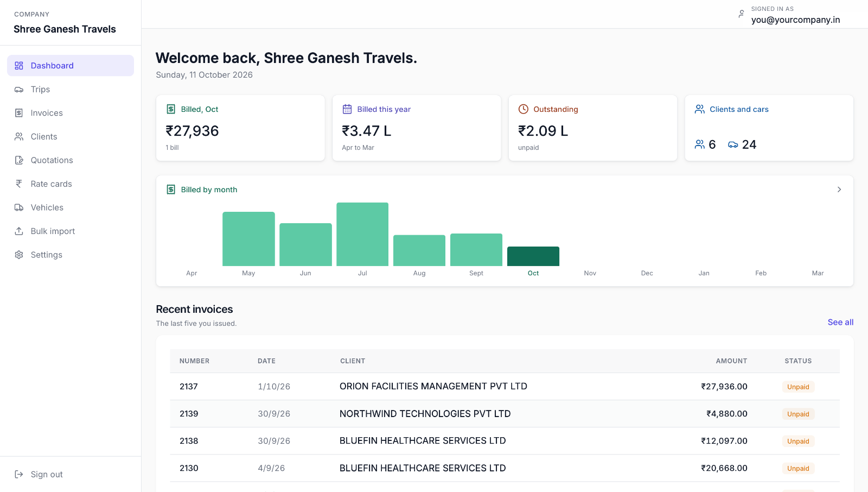Image resolution: width=868 pixels, height=492 pixels.
Task: Open the Clients and cars card
Action: [769, 128]
